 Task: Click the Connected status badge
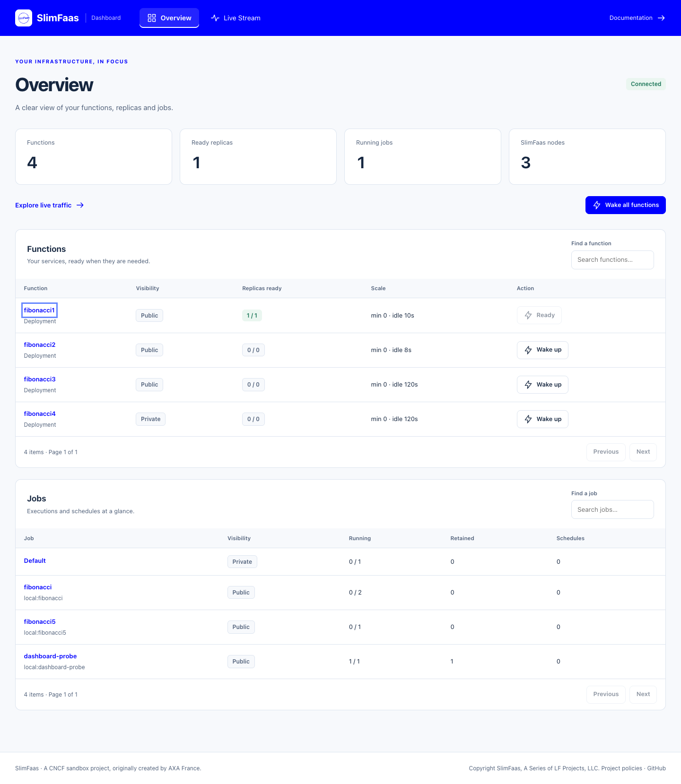[646, 84]
